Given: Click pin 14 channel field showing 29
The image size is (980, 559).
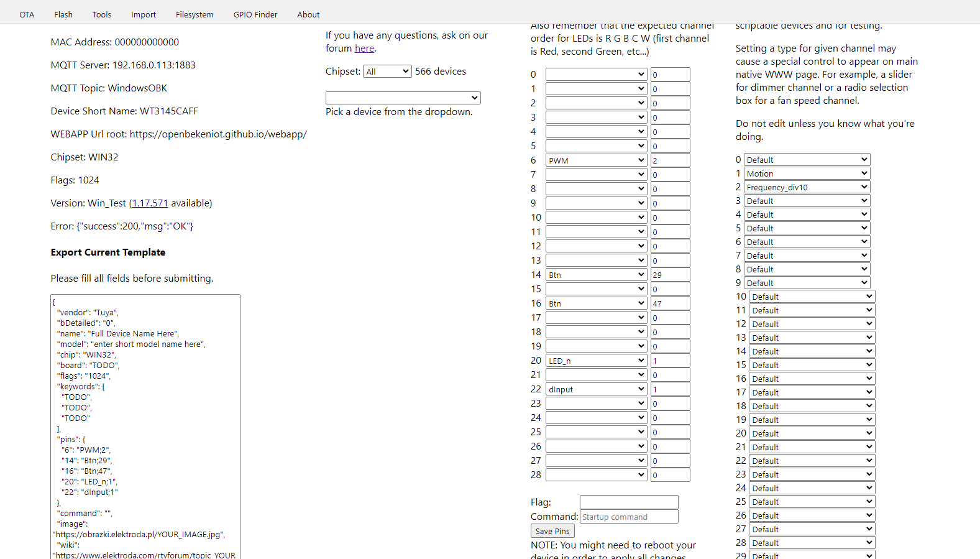Looking at the screenshot, I should point(670,275).
